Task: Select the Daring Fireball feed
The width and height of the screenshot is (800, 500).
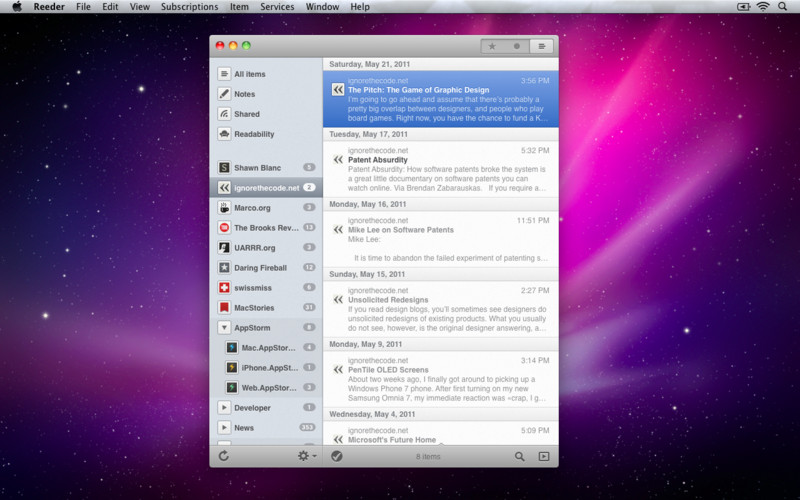Action: click(x=260, y=268)
